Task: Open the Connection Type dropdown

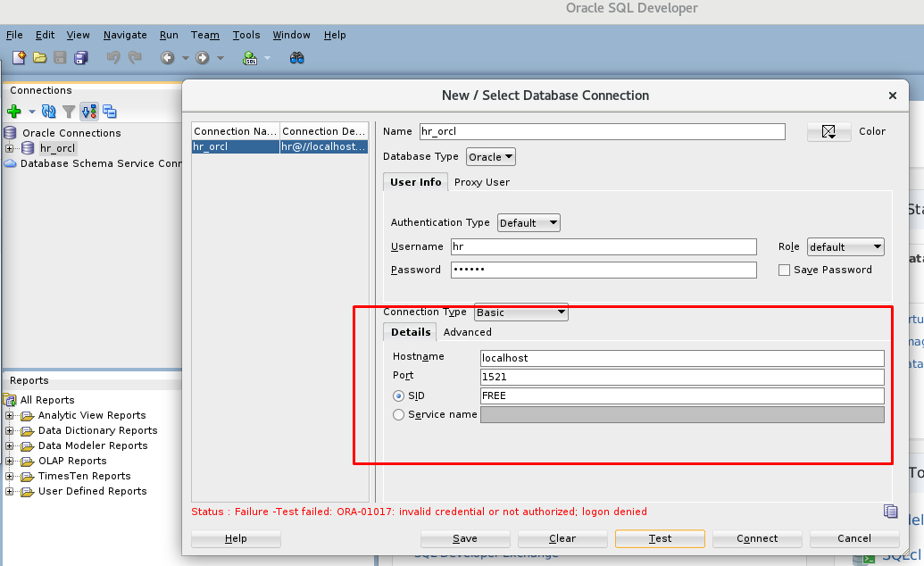Action: 521,312
